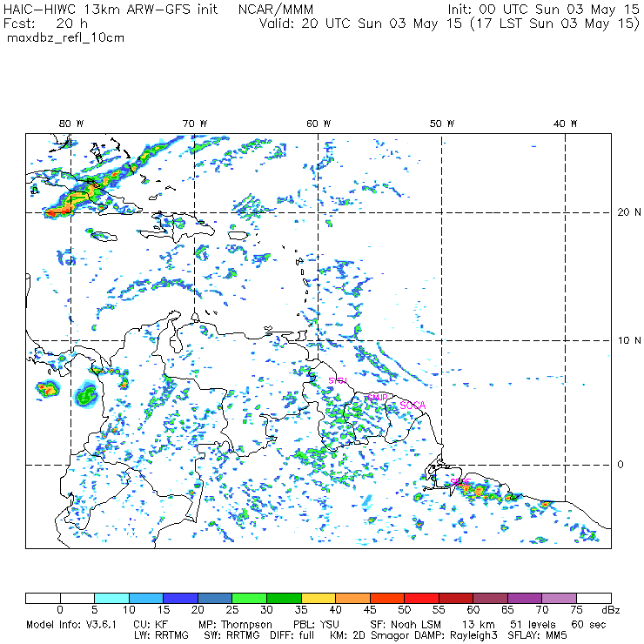Click the "MP: Thompson" footer entry

click(x=235, y=625)
